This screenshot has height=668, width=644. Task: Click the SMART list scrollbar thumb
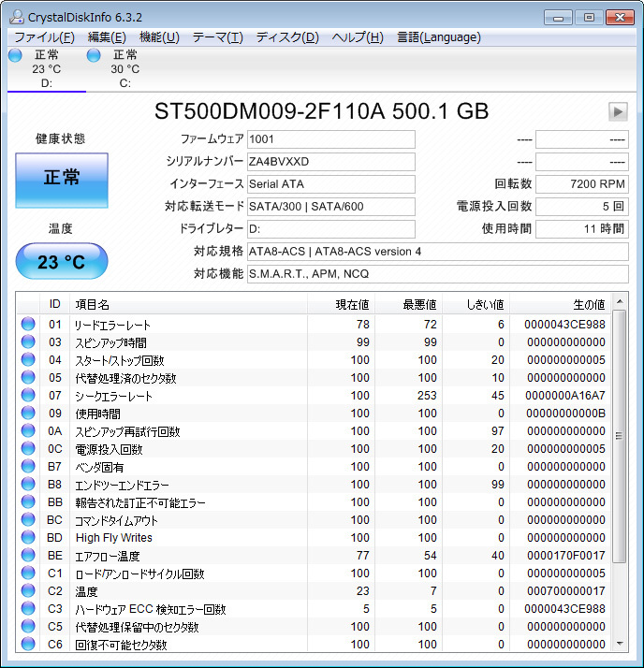point(620,436)
